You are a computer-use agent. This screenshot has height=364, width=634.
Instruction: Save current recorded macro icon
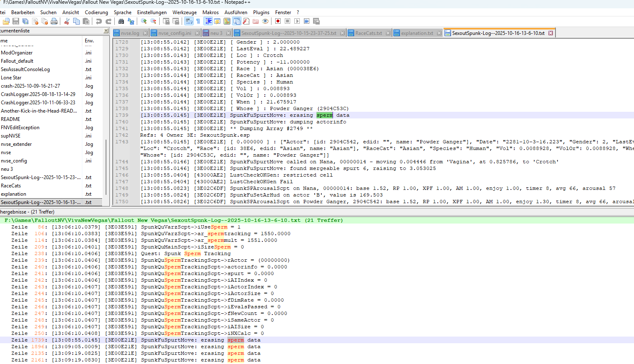[x=316, y=21]
